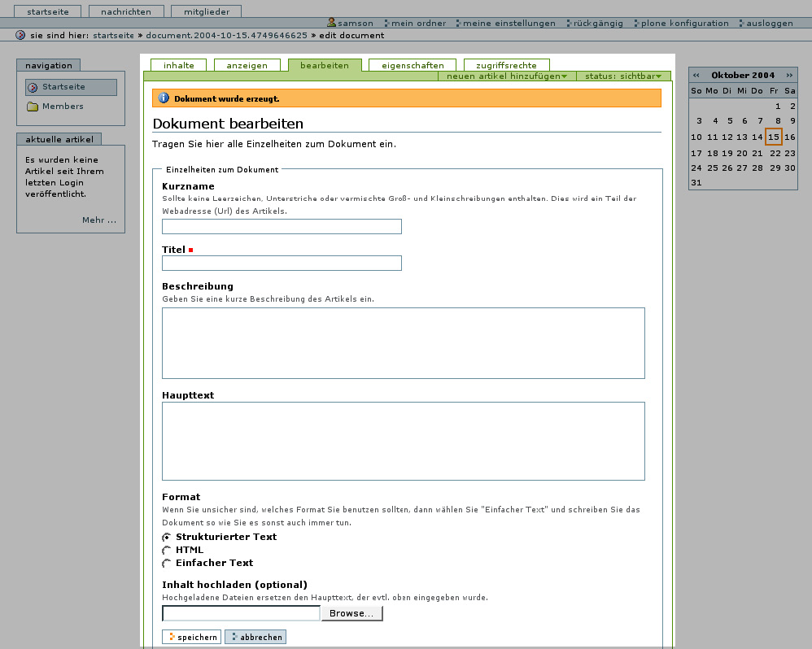The width and height of the screenshot is (812, 649).
Task: Click the samson user icon
Action: pyautogui.click(x=332, y=23)
